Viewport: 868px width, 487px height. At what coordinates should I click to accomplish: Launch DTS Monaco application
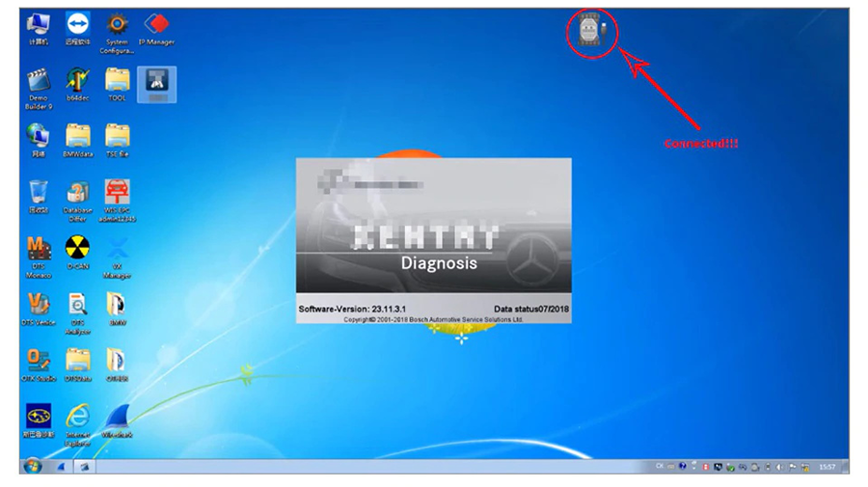click(x=39, y=257)
